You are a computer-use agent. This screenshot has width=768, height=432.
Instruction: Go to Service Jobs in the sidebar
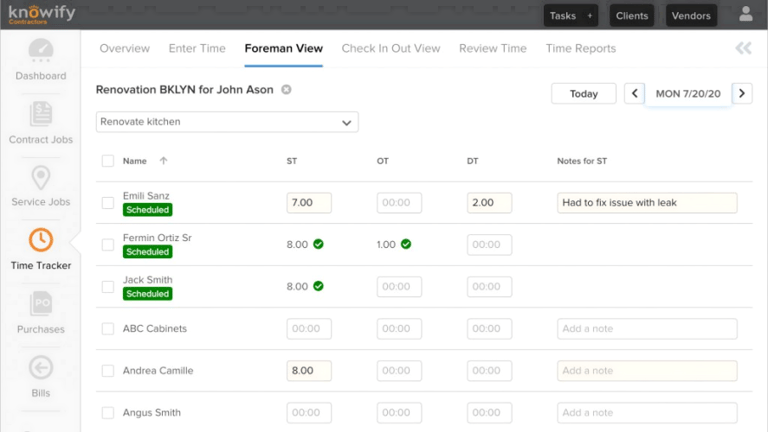pyautogui.click(x=41, y=186)
